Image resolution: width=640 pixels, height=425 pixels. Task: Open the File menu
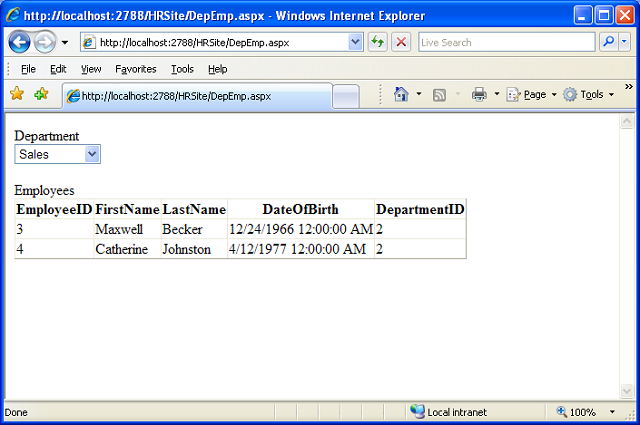tap(28, 69)
